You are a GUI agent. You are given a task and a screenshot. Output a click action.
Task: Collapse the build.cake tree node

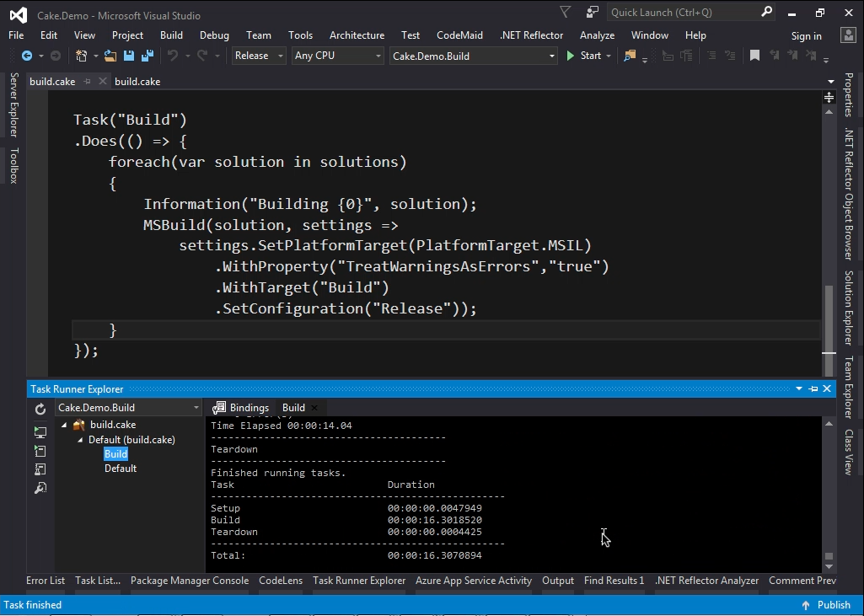point(64,425)
